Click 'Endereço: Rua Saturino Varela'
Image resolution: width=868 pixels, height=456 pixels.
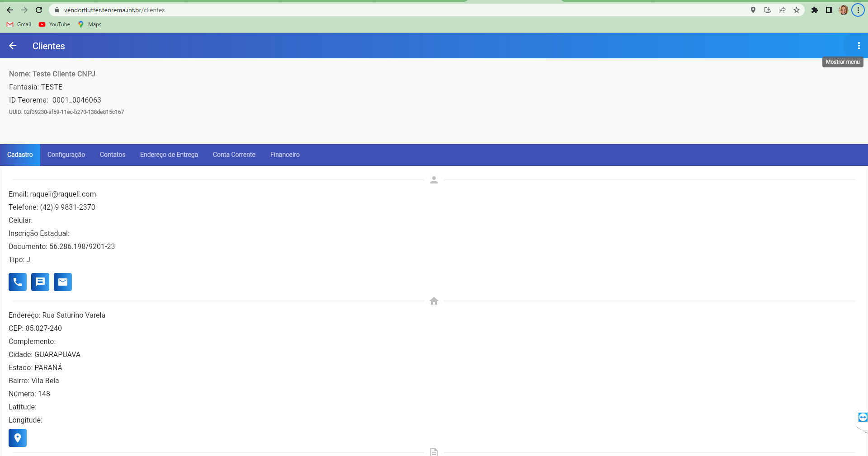pyautogui.click(x=57, y=315)
